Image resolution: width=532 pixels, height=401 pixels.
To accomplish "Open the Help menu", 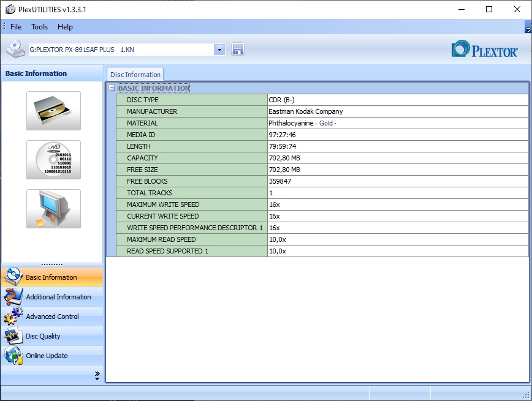I will coord(65,27).
